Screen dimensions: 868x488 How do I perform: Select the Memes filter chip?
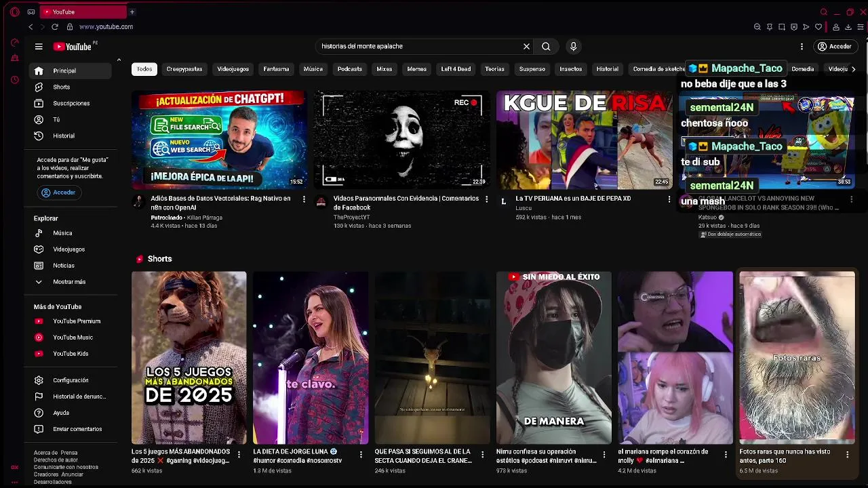click(x=416, y=69)
